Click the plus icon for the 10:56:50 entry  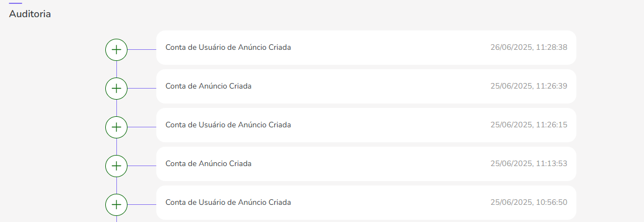116,204
